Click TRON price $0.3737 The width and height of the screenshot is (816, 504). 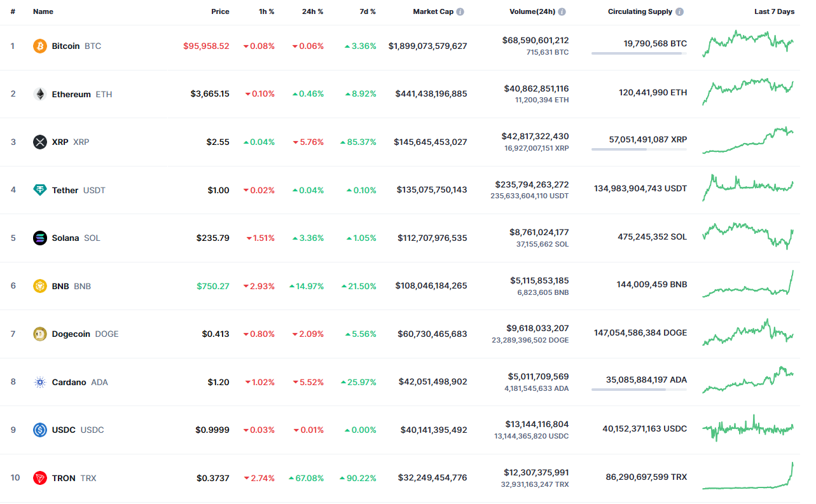click(x=212, y=478)
